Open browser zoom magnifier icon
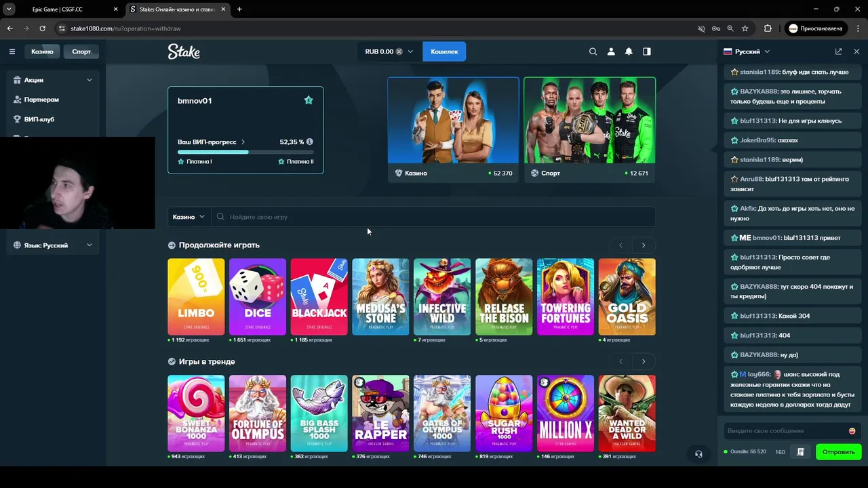Image resolution: width=868 pixels, height=488 pixels. [730, 28]
